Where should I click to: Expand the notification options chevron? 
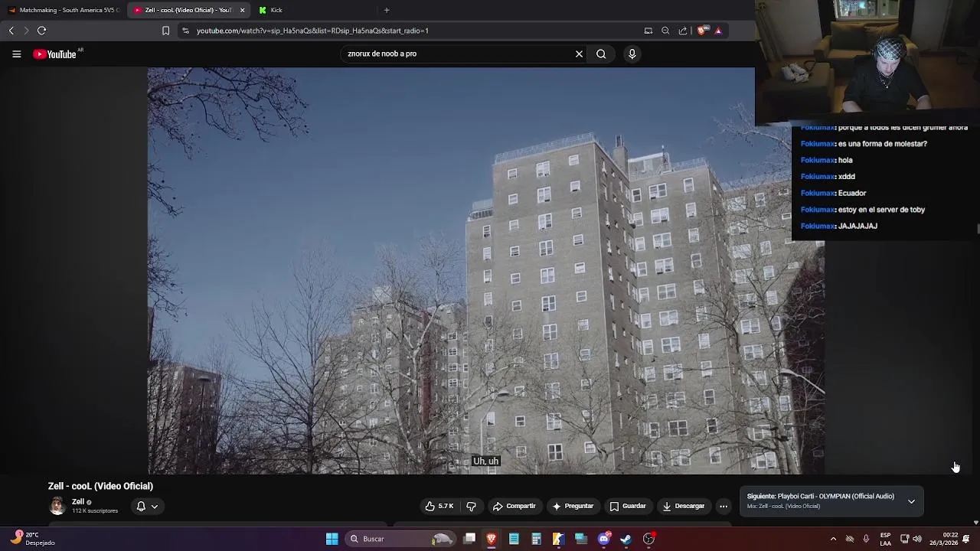pyautogui.click(x=154, y=507)
